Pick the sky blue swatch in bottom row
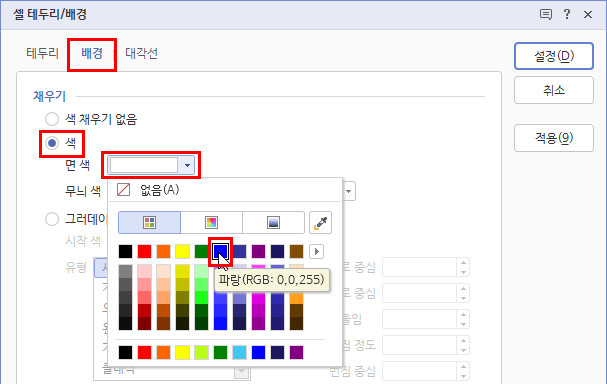This screenshot has height=384, width=607. 240,353
